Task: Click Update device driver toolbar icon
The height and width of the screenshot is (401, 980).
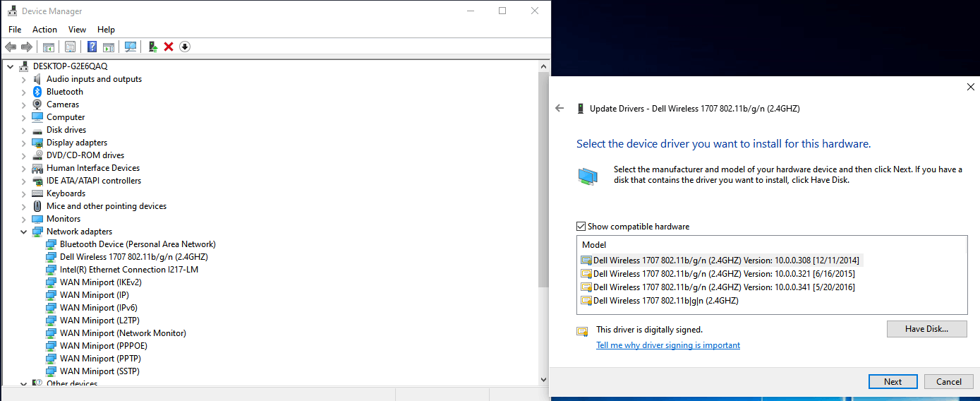Action: pyautogui.click(x=152, y=47)
